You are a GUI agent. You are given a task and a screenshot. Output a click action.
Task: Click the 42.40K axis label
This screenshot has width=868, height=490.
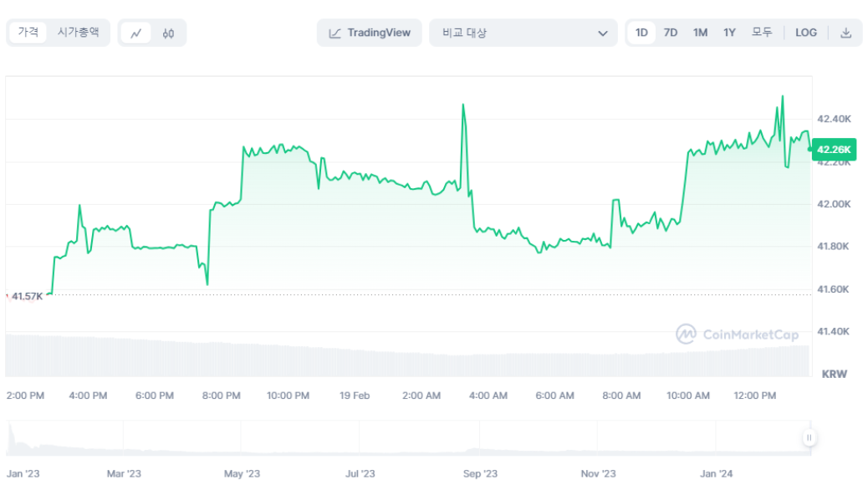834,119
